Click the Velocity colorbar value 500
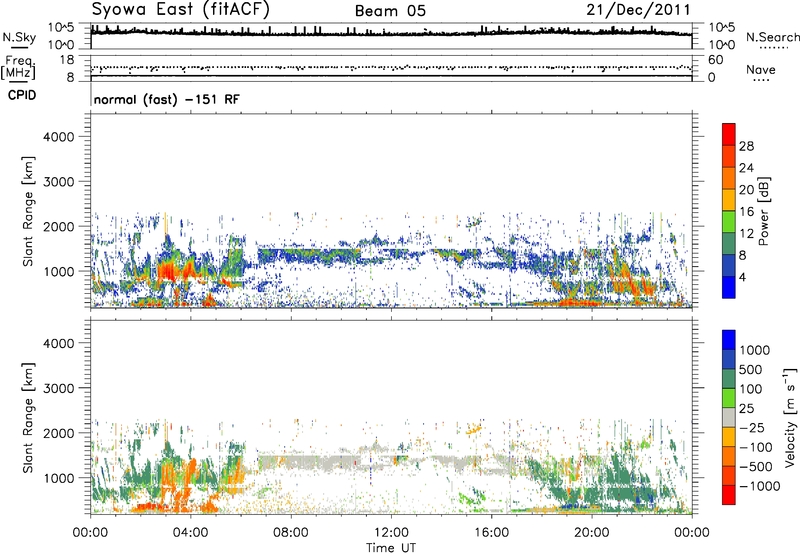The height and width of the screenshot is (554, 800). pos(752,370)
